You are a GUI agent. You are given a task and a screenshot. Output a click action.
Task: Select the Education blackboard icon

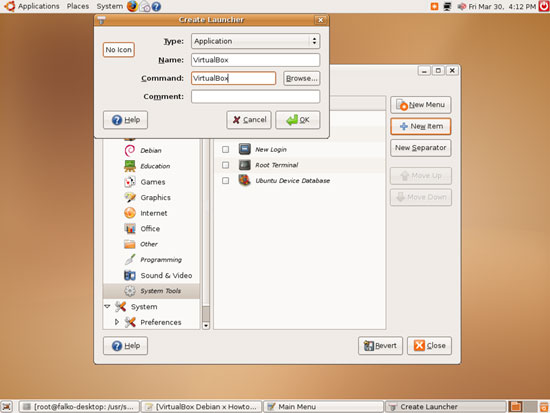point(130,166)
